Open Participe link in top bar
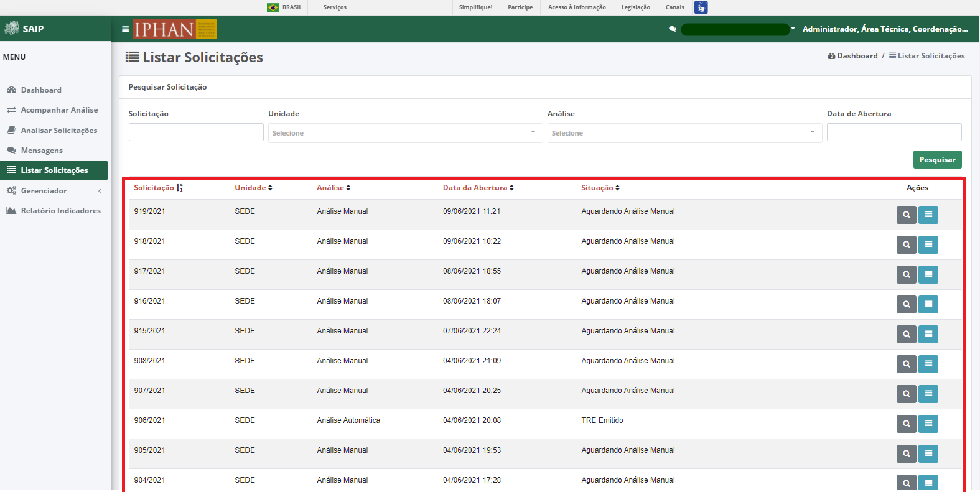The height and width of the screenshot is (492, 980). click(520, 7)
